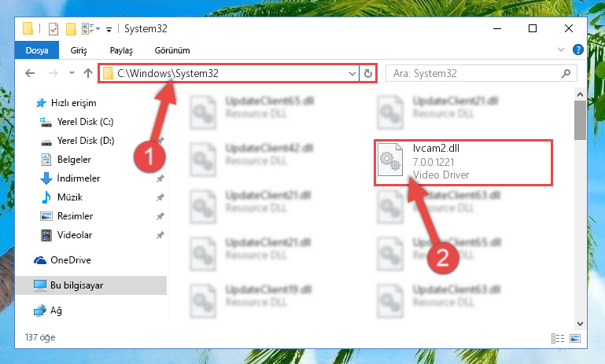605x364 pixels.
Task: Expand the recent locations dropdown arrow
Action: [72, 73]
